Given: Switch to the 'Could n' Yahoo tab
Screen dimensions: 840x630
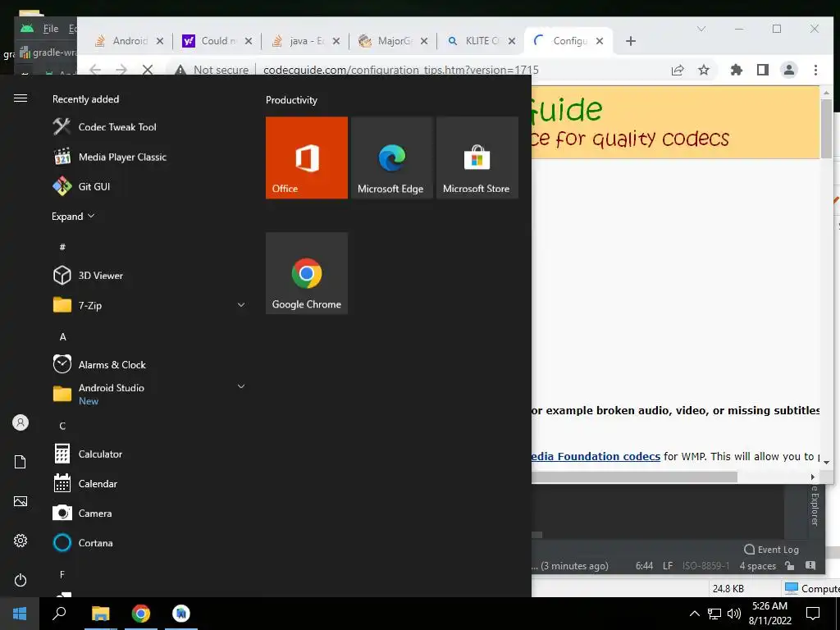Looking at the screenshot, I should click(210, 41).
